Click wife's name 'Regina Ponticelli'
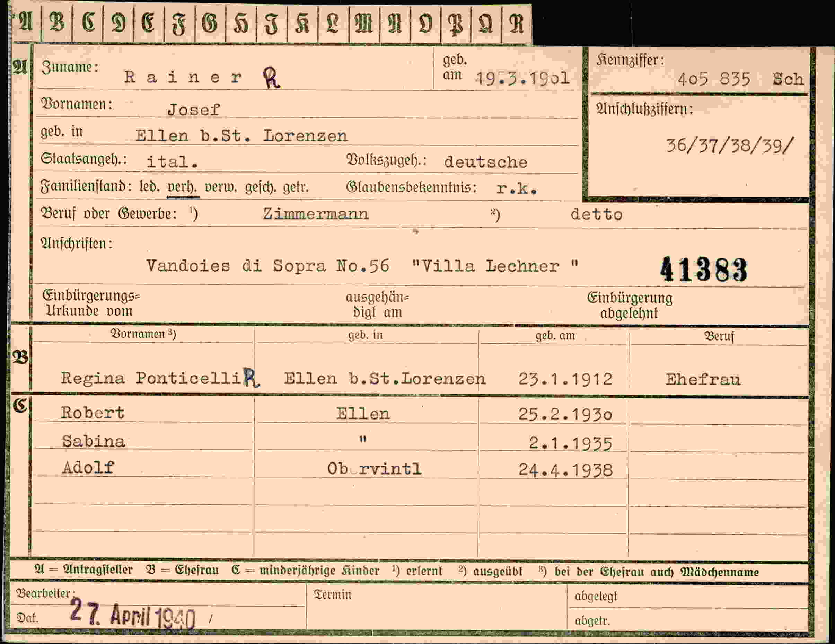 pyautogui.click(x=151, y=378)
